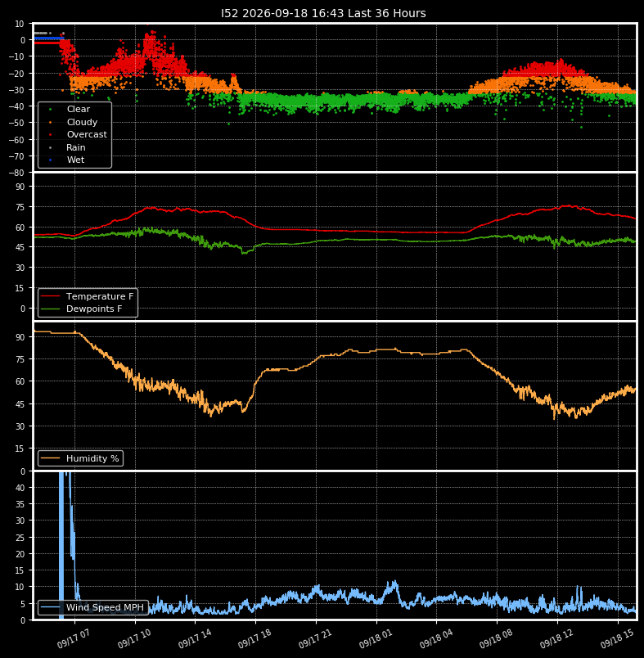Click the '09/18 08' x-axis tick label

point(496,639)
